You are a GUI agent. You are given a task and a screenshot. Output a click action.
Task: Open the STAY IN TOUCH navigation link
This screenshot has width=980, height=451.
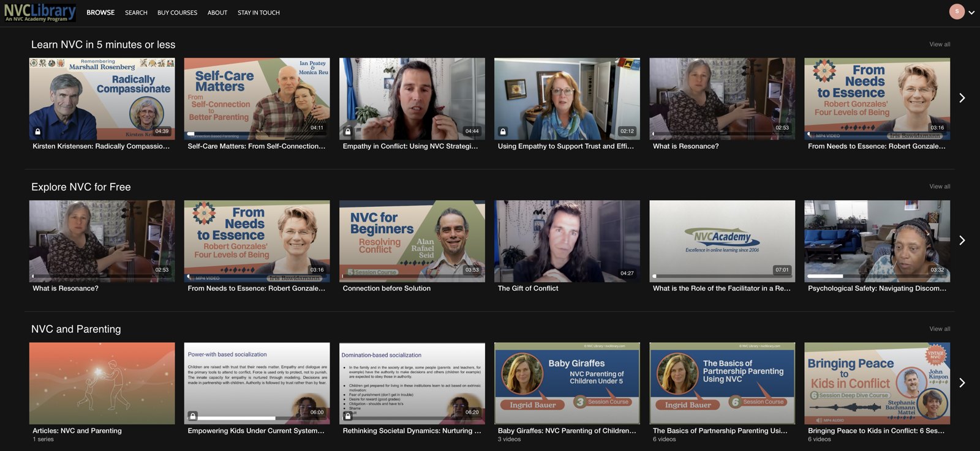[258, 12]
